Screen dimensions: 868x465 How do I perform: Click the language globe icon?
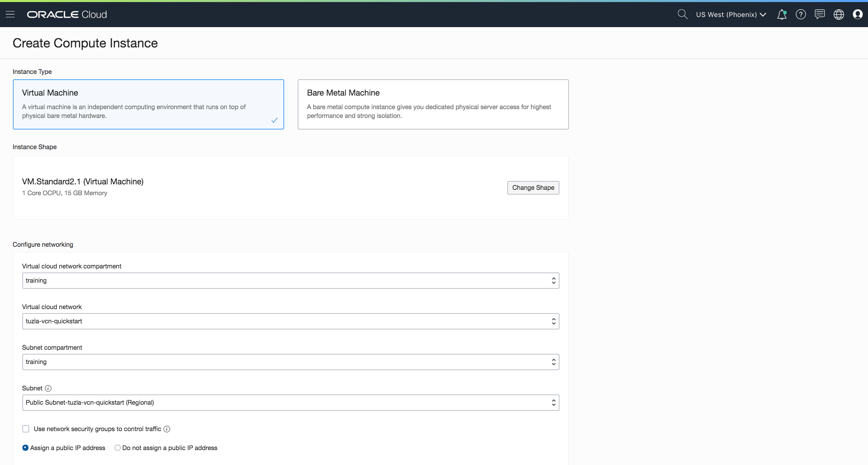click(x=839, y=14)
